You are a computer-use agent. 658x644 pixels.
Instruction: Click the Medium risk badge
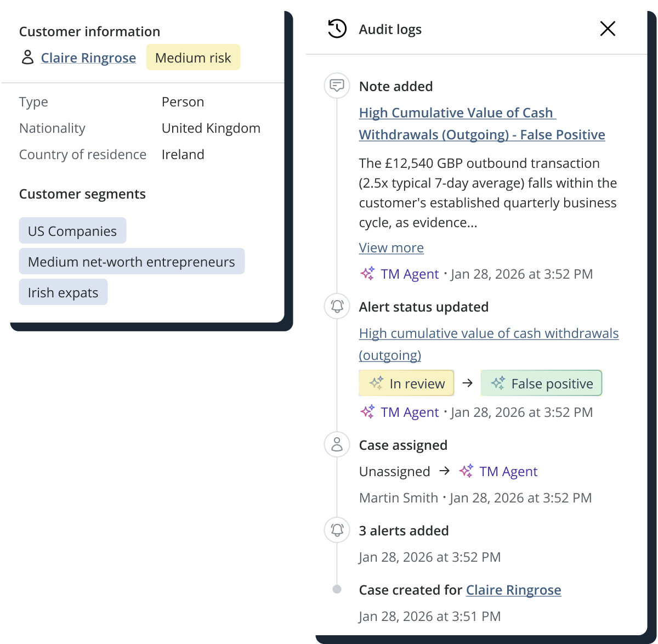pos(193,58)
